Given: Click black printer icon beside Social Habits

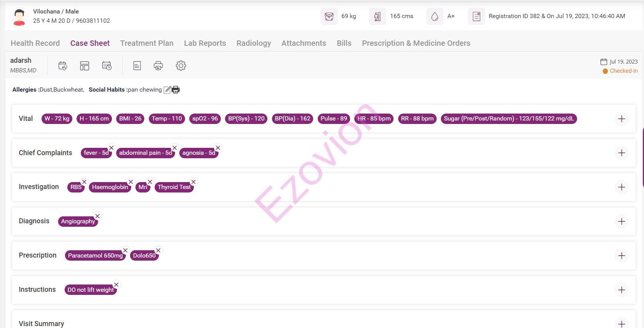Looking at the screenshot, I should pos(176,90).
